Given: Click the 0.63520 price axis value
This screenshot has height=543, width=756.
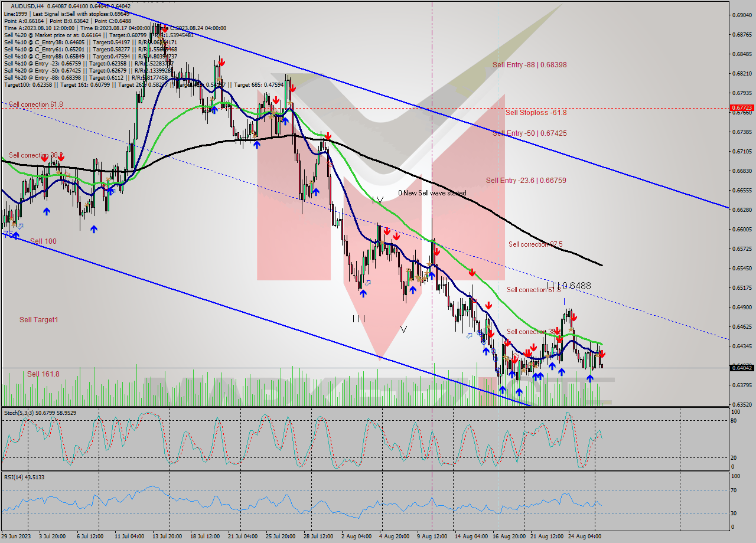Looking at the screenshot, I should point(742,405).
